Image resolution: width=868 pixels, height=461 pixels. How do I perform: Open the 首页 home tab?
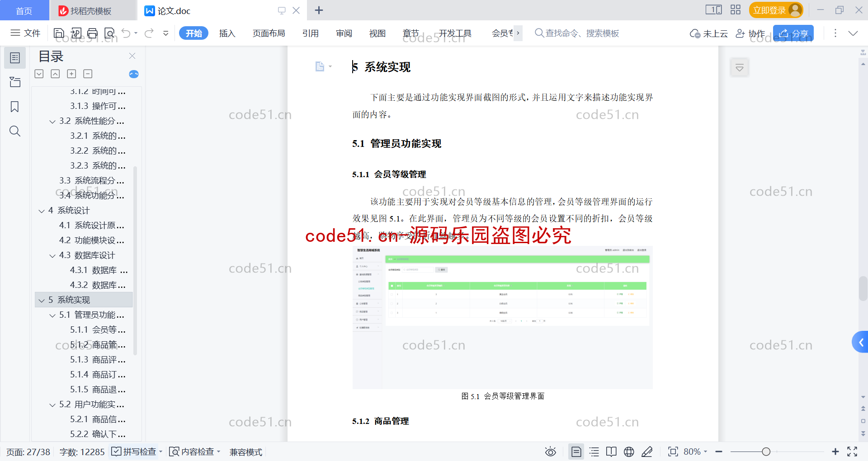coord(24,10)
